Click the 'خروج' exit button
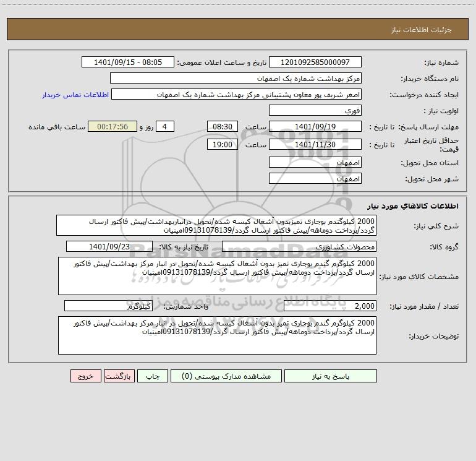Screen dimensions: 476x461 click(x=85, y=376)
